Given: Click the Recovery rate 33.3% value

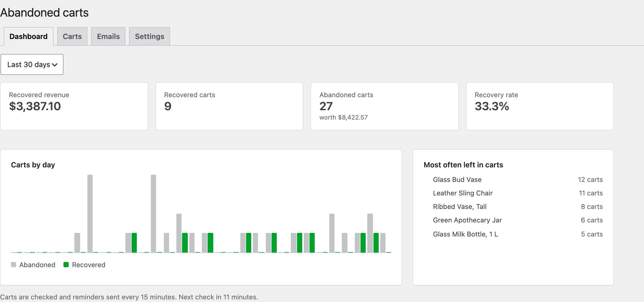Looking at the screenshot, I should (x=492, y=106).
